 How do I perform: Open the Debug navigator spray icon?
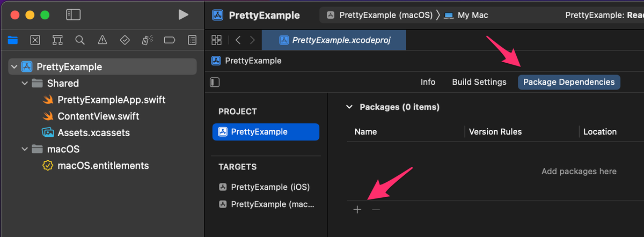coord(147,40)
